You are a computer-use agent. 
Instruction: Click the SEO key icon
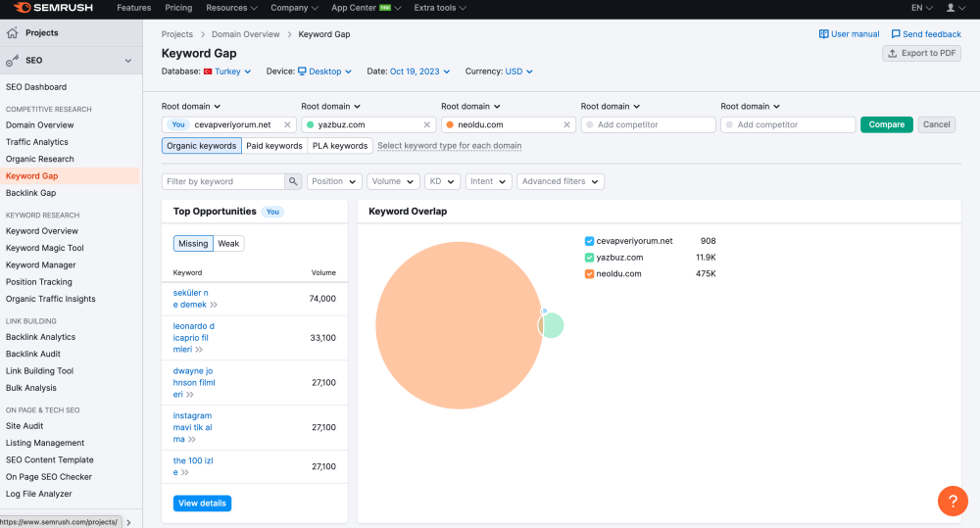(12, 61)
